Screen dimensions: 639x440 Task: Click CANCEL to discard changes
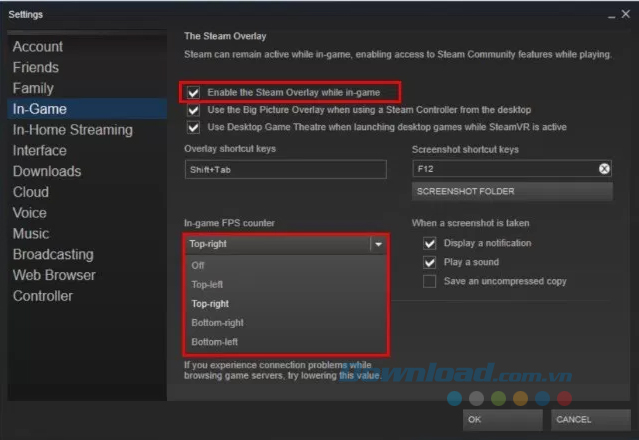pyautogui.click(x=591, y=420)
